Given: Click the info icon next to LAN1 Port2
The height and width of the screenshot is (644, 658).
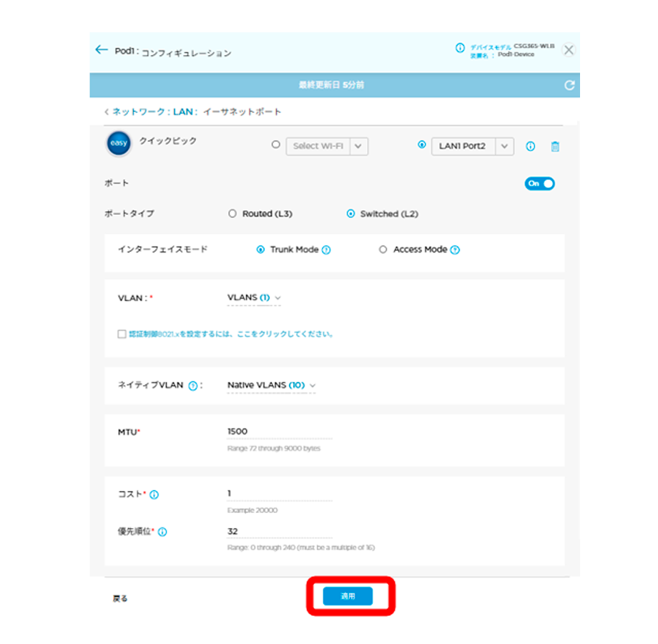Looking at the screenshot, I should coord(531,147).
